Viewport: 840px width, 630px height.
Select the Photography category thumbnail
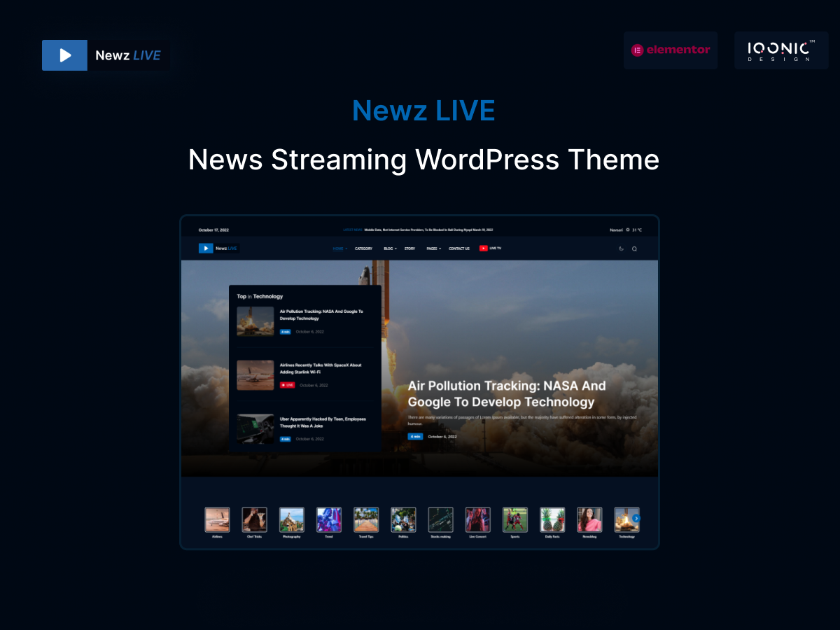pos(292,520)
